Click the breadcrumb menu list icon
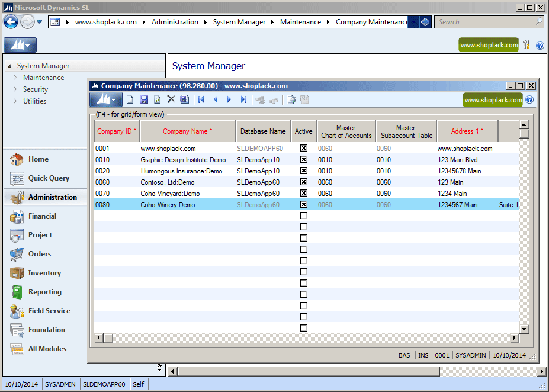The height and width of the screenshot is (392, 549). [x=55, y=22]
